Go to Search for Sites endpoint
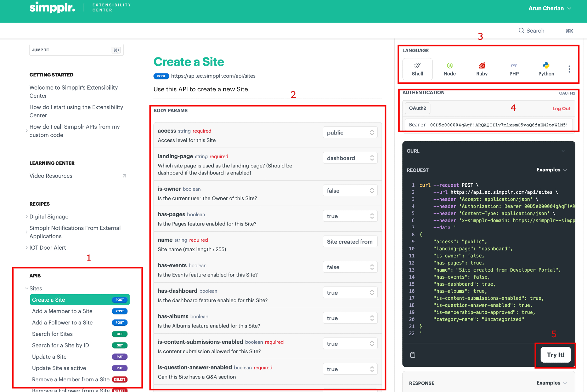Image resolution: width=587 pixels, height=392 pixels. pos(52,334)
